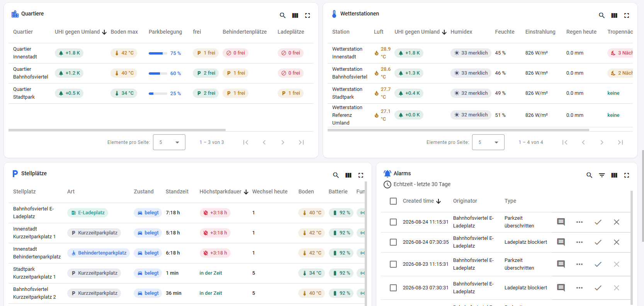The height and width of the screenshot is (306, 644).
Task: Open Elemente pro Seite dropdown in Quartiere
Action: tap(169, 142)
